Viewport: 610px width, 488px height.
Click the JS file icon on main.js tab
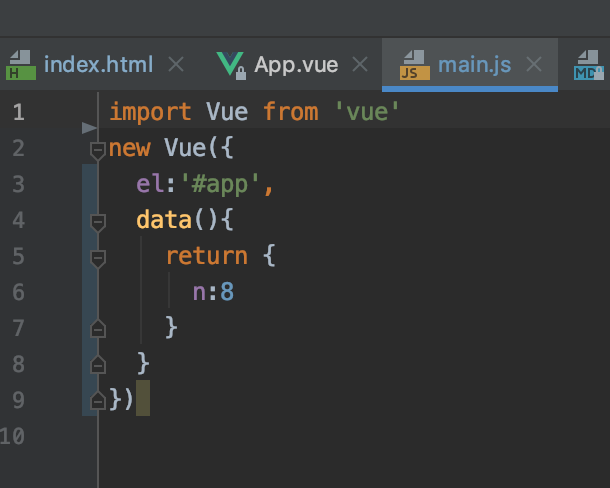(415, 65)
